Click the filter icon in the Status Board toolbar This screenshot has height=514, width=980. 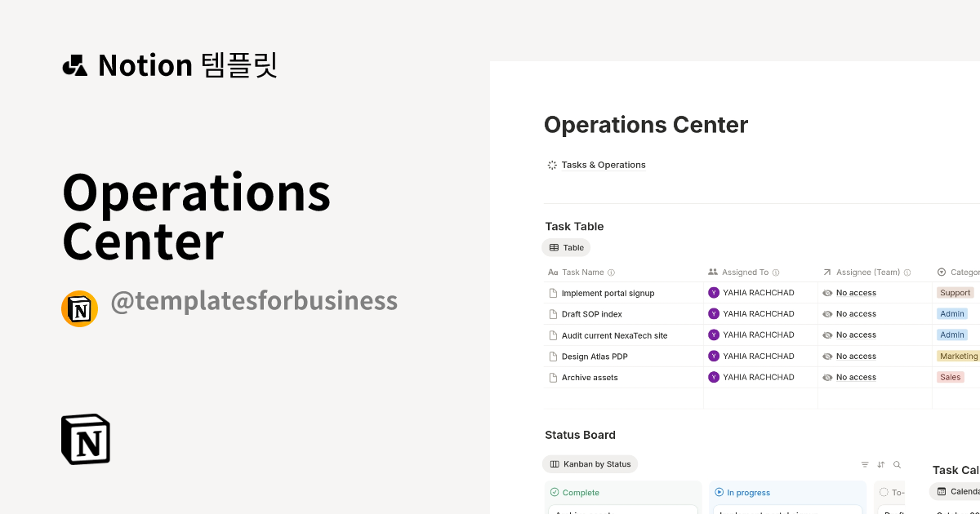point(865,464)
